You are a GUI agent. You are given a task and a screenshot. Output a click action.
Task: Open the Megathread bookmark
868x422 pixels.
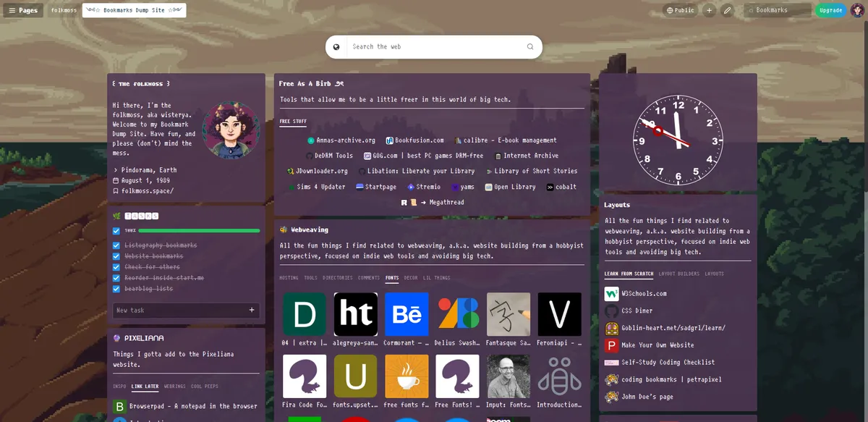432,203
